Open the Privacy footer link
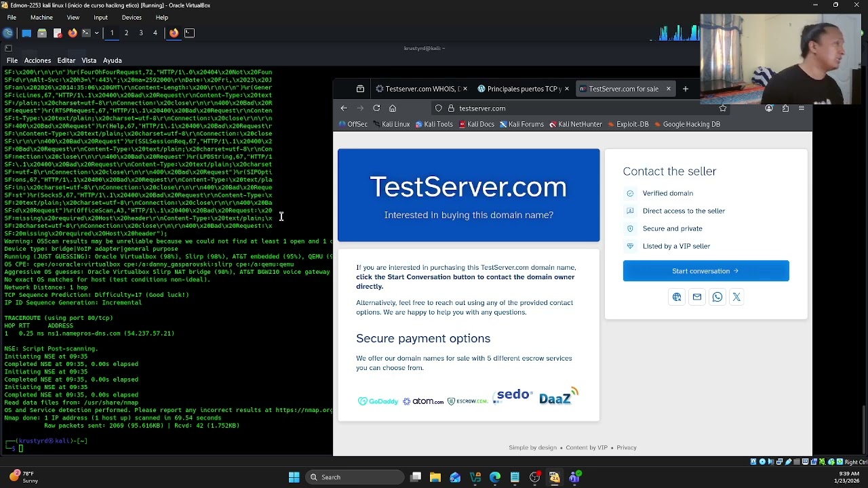The width and height of the screenshot is (868, 488). [627, 447]
